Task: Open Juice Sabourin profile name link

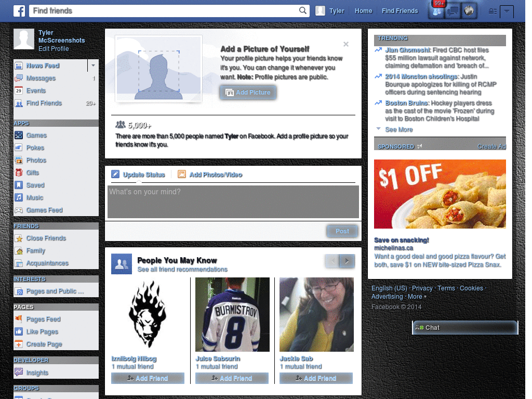Action: [x=218, y=358]
